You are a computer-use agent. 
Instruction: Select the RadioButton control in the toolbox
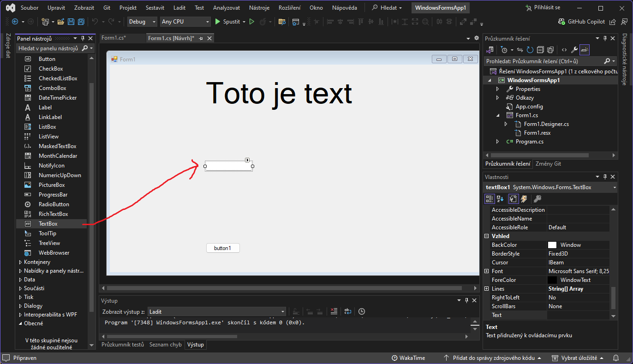(x=54, y=204)
